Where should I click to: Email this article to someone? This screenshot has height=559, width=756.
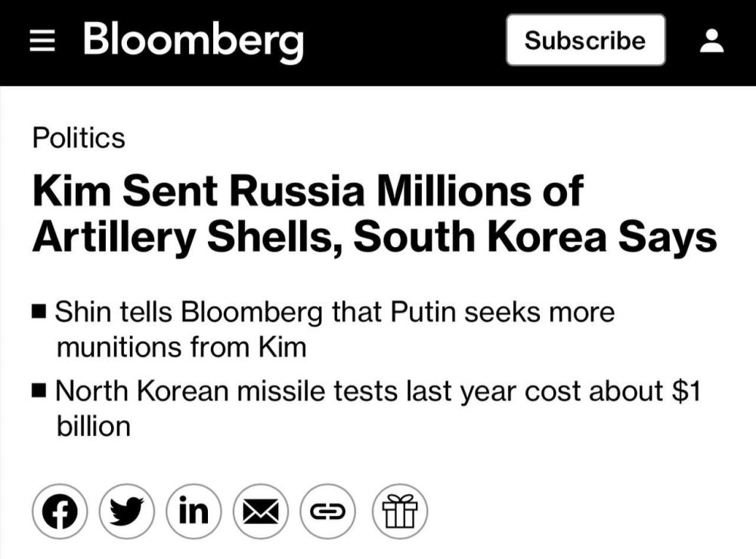tap(262, 510)
